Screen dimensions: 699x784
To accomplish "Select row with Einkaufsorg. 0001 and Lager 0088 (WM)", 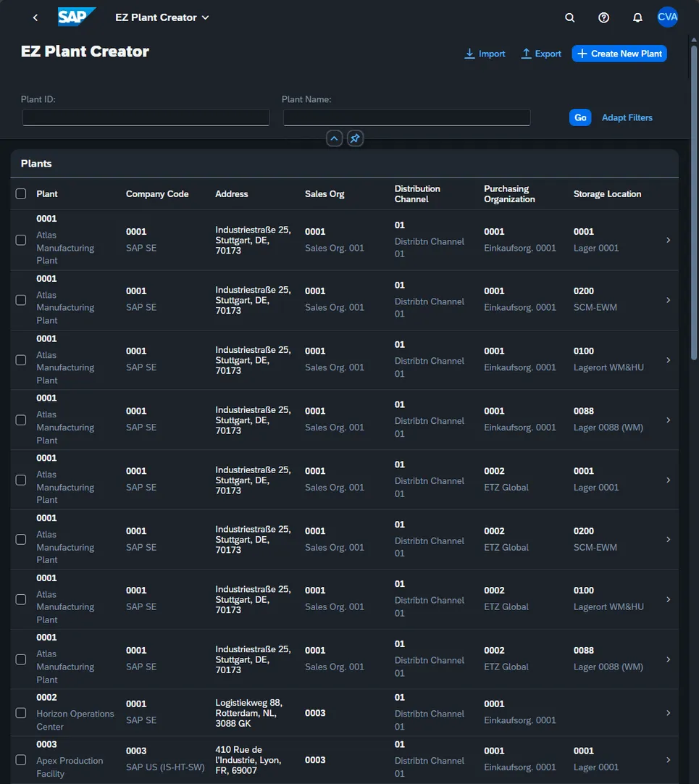I will 21,420.
